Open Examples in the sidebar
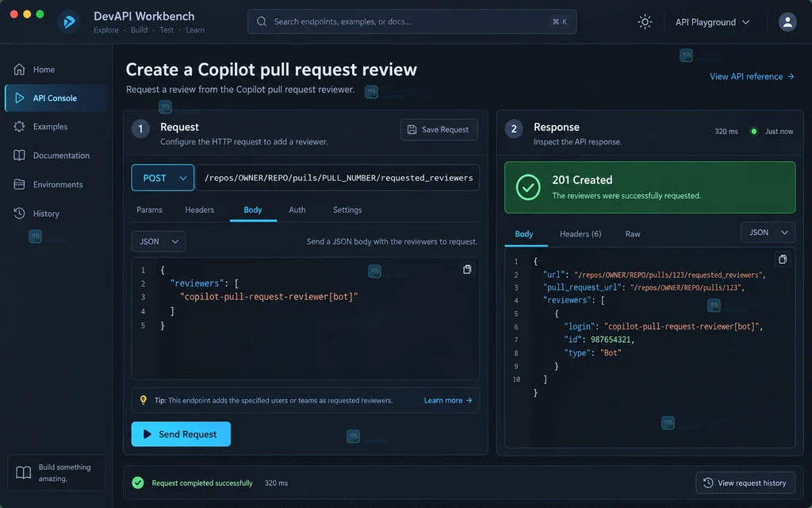The width and height of the screenshot is (812, 508). (x=56, y=126)
